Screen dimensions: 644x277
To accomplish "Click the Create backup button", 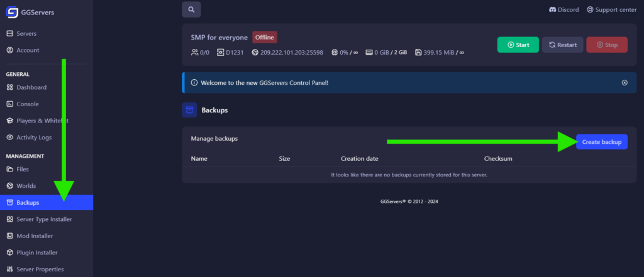I will tap(601, 142).
